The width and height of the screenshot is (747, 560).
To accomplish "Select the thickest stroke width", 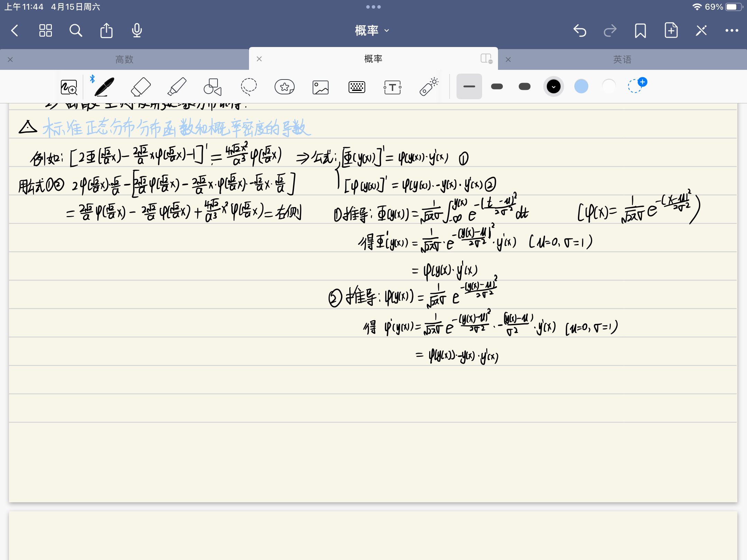I will pyautogui.click(x=525, y=86).
